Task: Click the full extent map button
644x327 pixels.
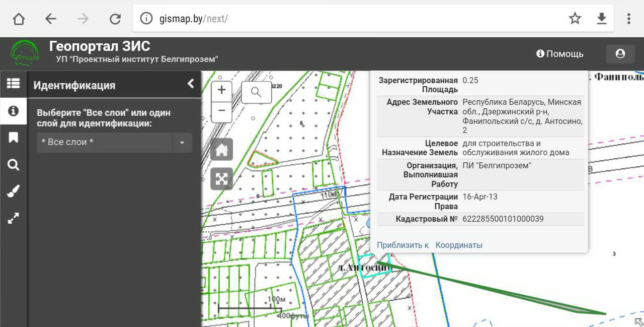Action: (221, 179)
